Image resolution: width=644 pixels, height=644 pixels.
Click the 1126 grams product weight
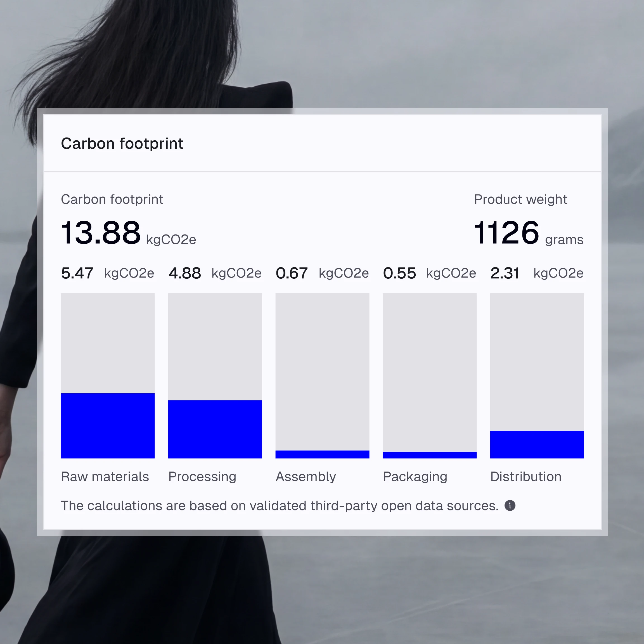(x=528, y=233)
